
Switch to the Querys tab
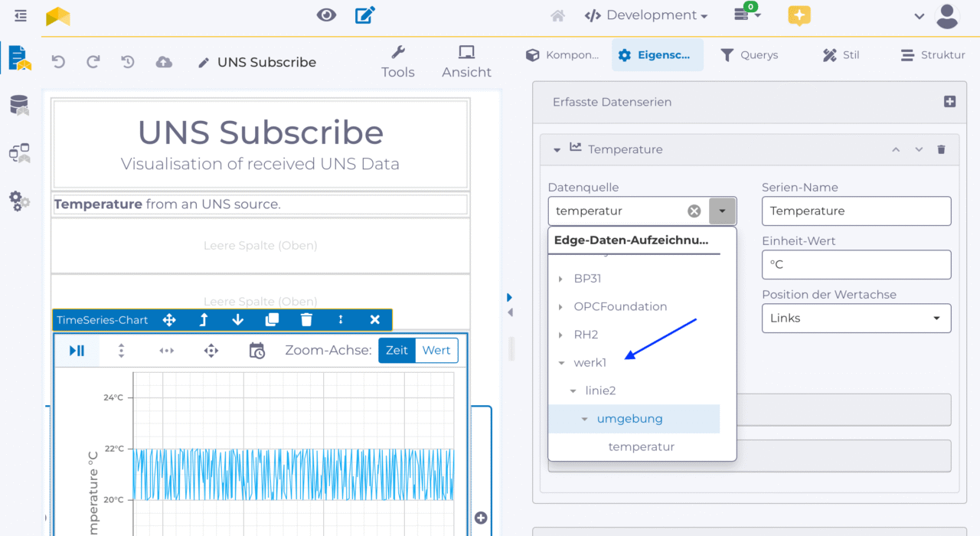click(749, 54)
